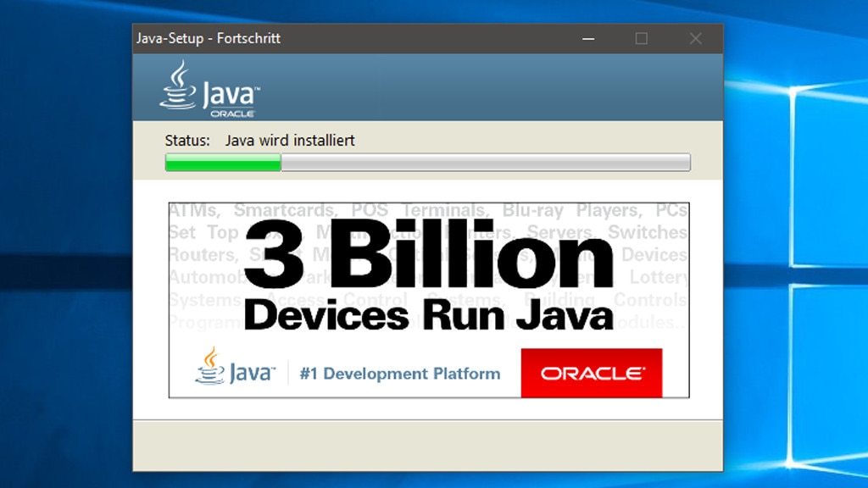The image size is (868, 488).
Task: Click the green filled part of progress bar
Action: coord(223,163)
